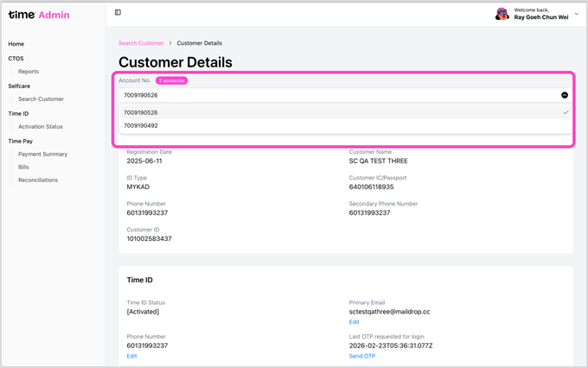Open Bills page in sidebar
Viewport: 588px width, 368px height.
(23, 167)
